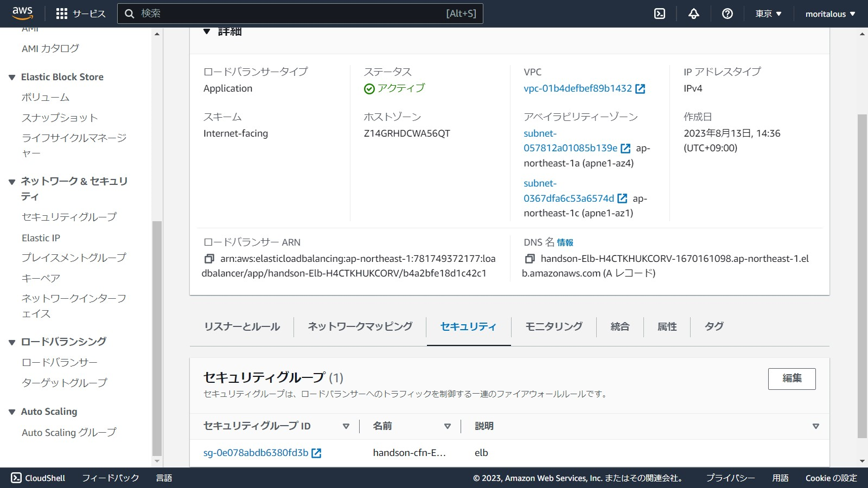Click the Z14GRHDCWA56QT hosted zone value
This screenshot has height=488, width=868.
[x=407, y=133]
